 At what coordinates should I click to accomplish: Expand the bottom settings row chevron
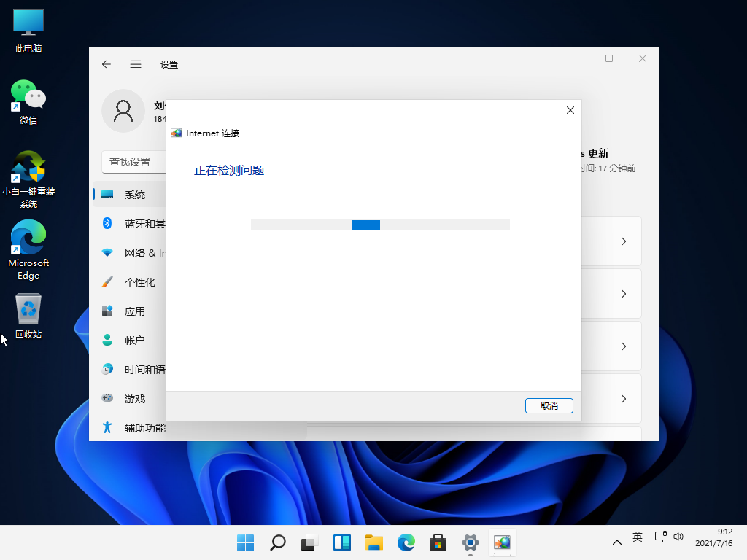(x=623, y=399)
